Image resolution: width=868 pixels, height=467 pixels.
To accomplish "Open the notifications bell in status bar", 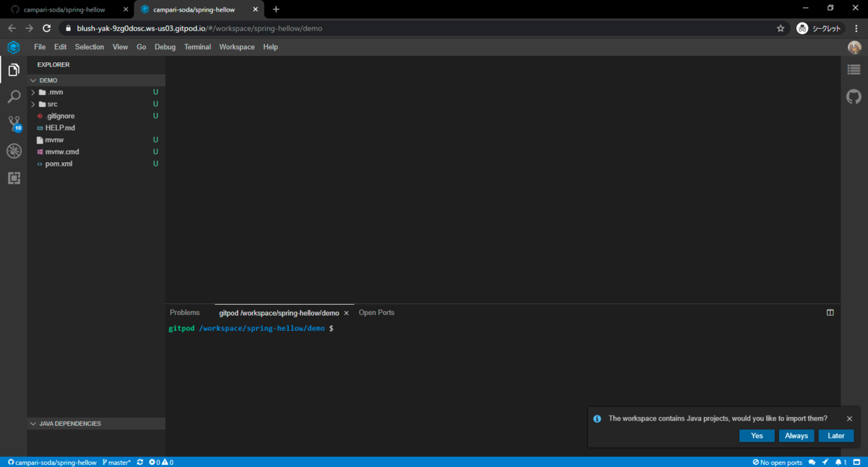I will 841,462.
